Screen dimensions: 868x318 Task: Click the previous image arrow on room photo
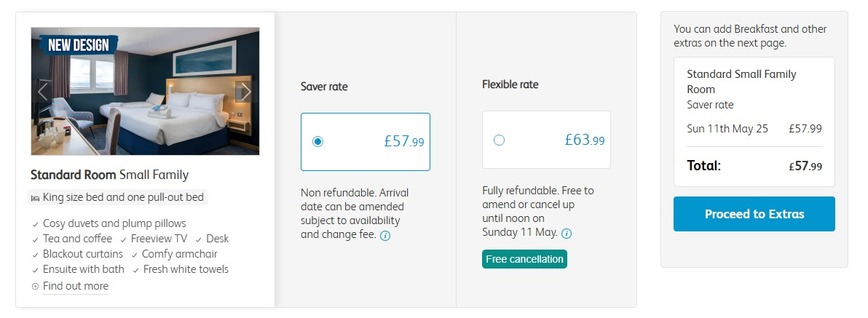[42, 92]
